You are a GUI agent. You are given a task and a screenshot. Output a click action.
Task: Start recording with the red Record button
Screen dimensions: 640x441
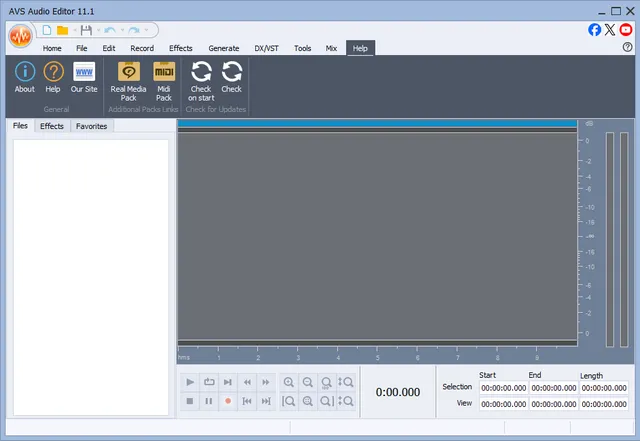(x=228, y=401)
